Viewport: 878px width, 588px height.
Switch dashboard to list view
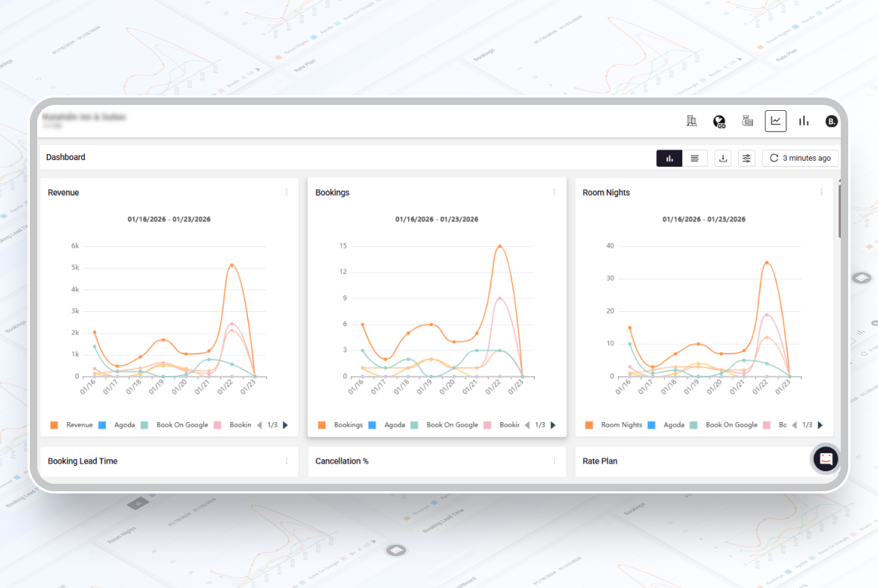click(695, 159)
